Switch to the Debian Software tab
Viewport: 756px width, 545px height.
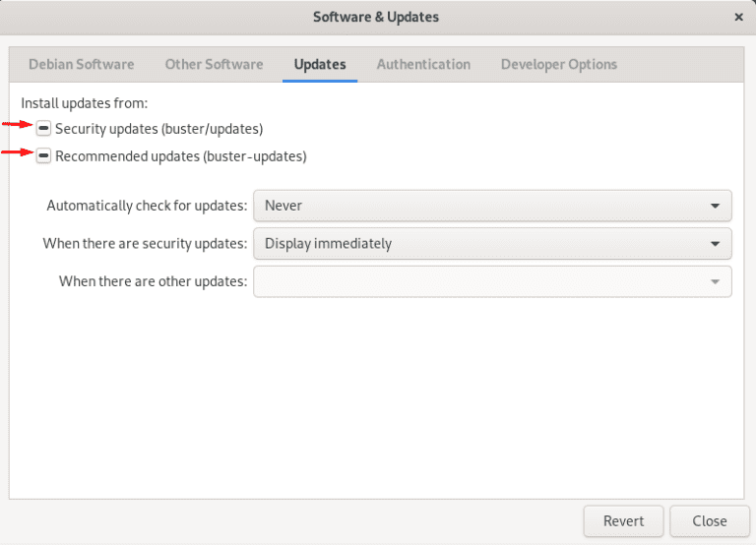pyautogui.click(x=81, y=64)
